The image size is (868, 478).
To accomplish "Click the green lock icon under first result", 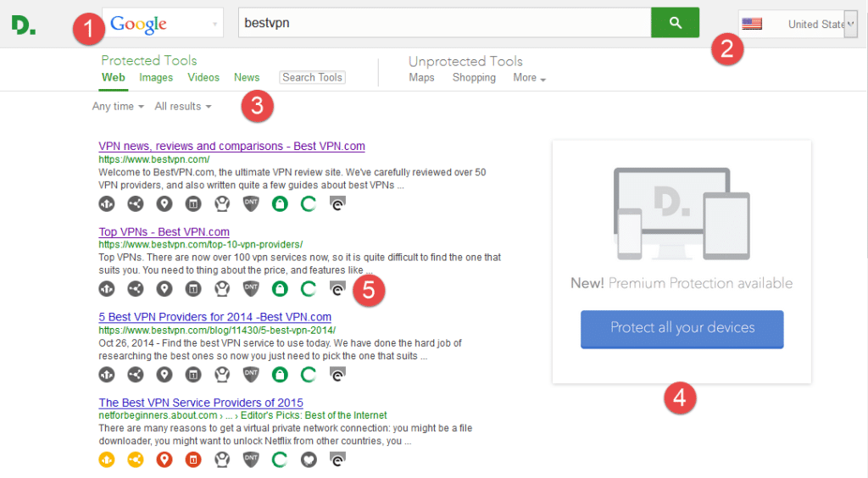I will [280, 203].
